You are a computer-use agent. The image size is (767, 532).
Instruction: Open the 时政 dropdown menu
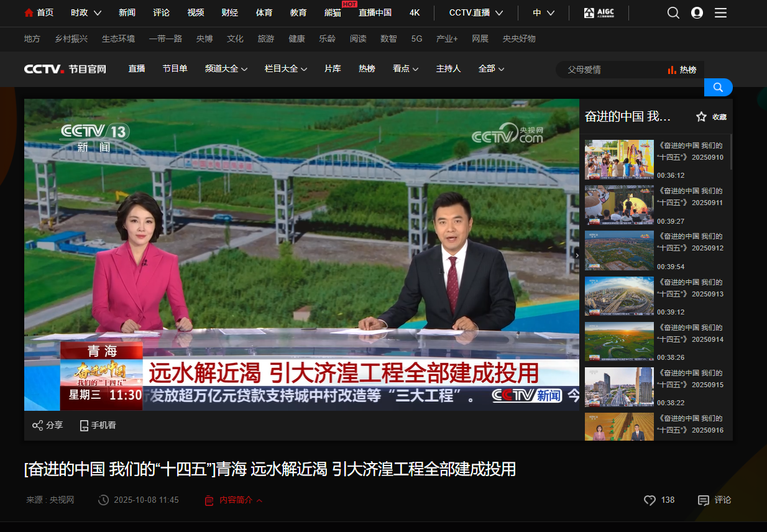coord(86,13)
